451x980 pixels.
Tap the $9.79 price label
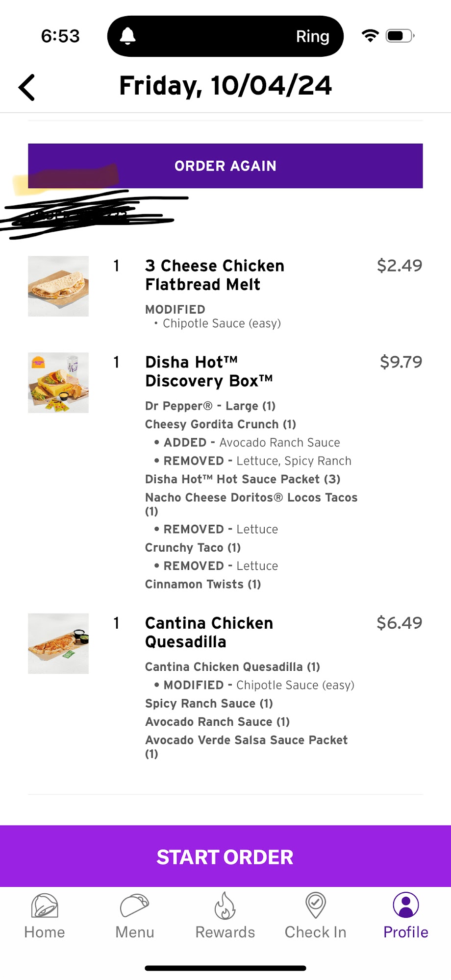click(401, 362)
